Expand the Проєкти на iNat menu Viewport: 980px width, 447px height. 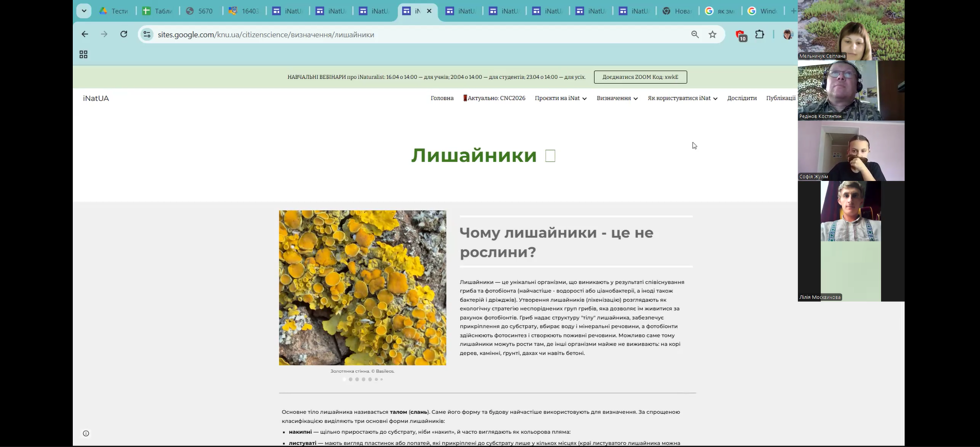point(561,98)
